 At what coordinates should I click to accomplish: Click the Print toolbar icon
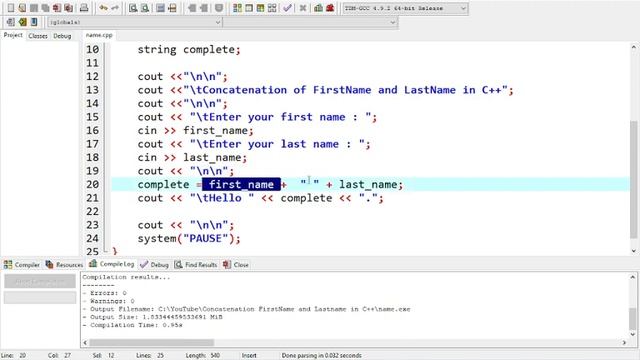coord(84,8)
